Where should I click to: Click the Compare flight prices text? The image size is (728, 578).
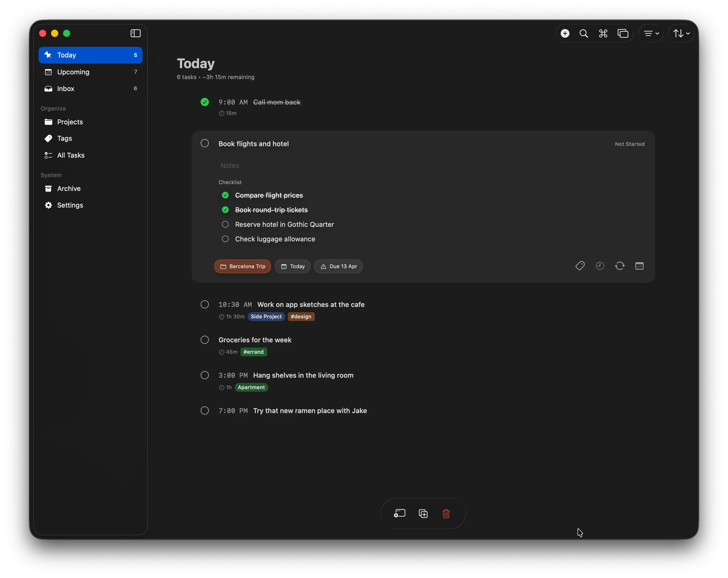(269, 195)
